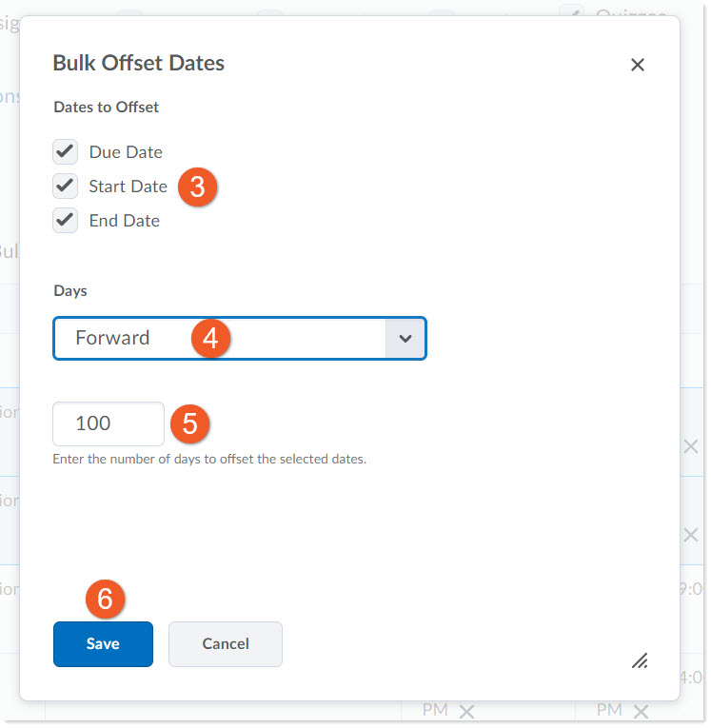Click the Bulk Offset Dates title
This screenshot has height=728, width=711.
click(x=139, y=64)
